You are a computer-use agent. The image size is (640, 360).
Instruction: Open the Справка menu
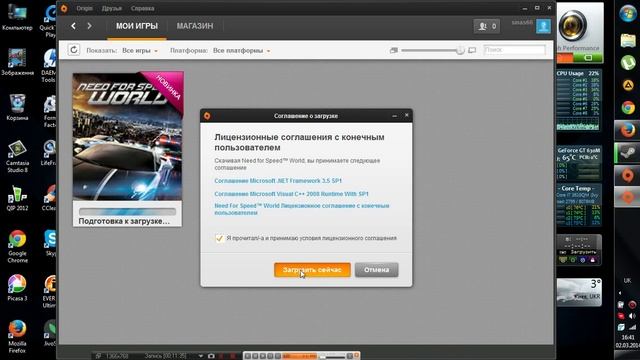pyautogui.click(x=142, y=8)
